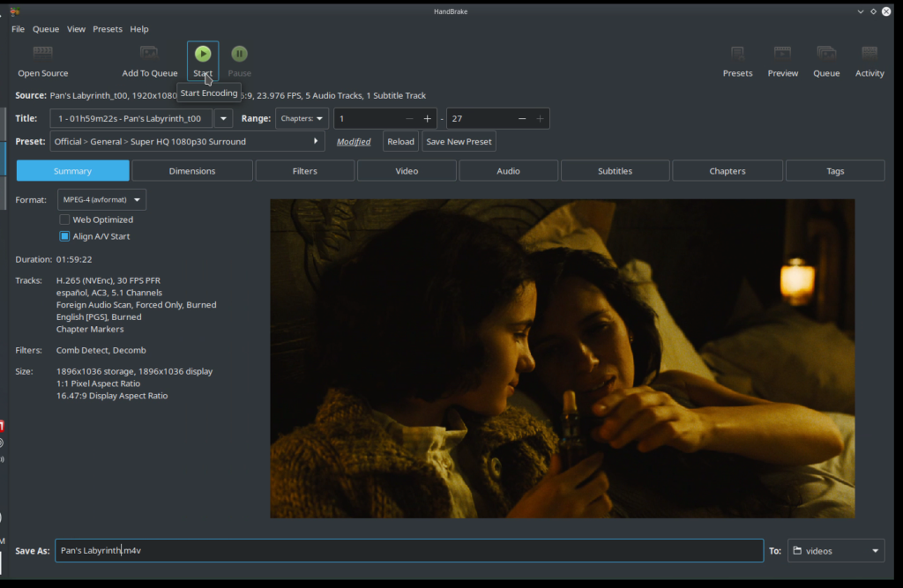
Task: Switch to the Audio tab
Action: point(508,171)
